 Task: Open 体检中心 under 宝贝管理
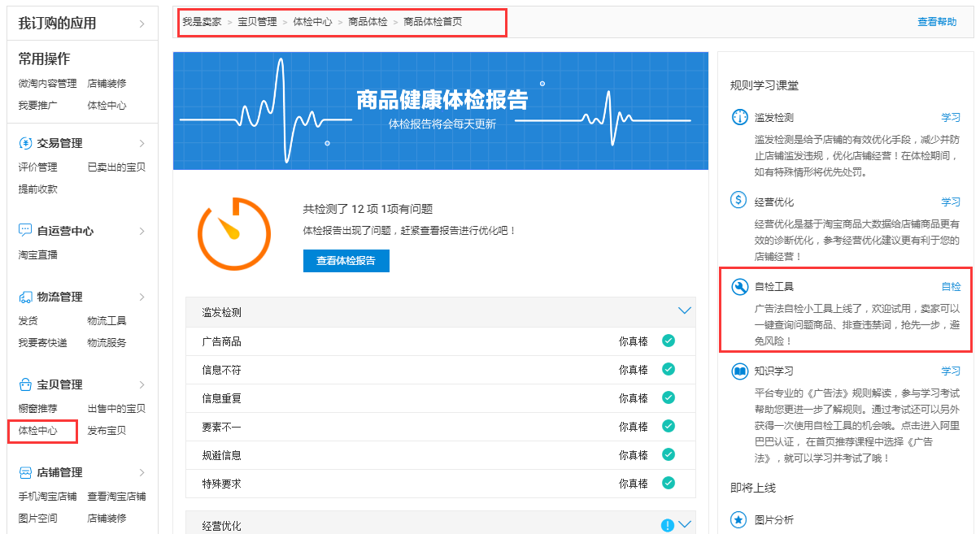[37, 431]
